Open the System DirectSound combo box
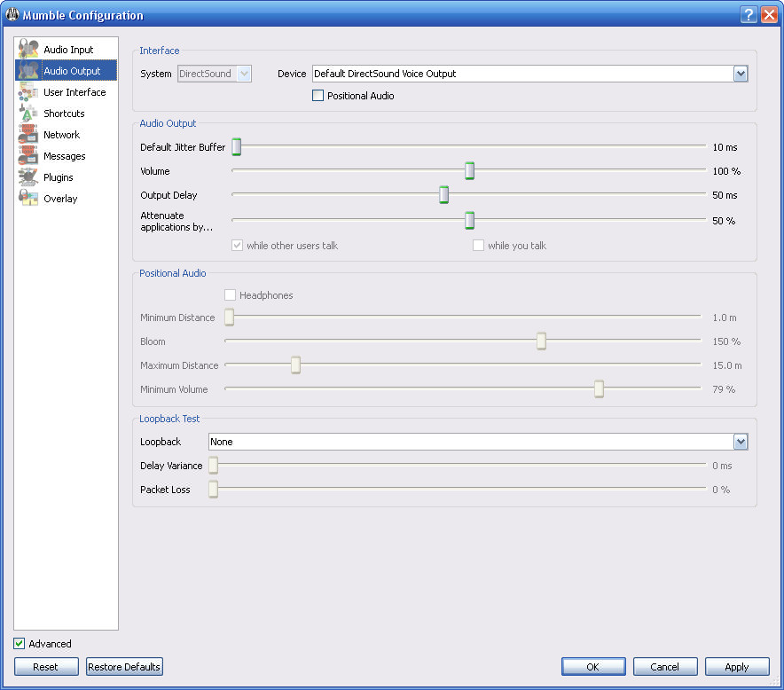 tap(215, 74)
